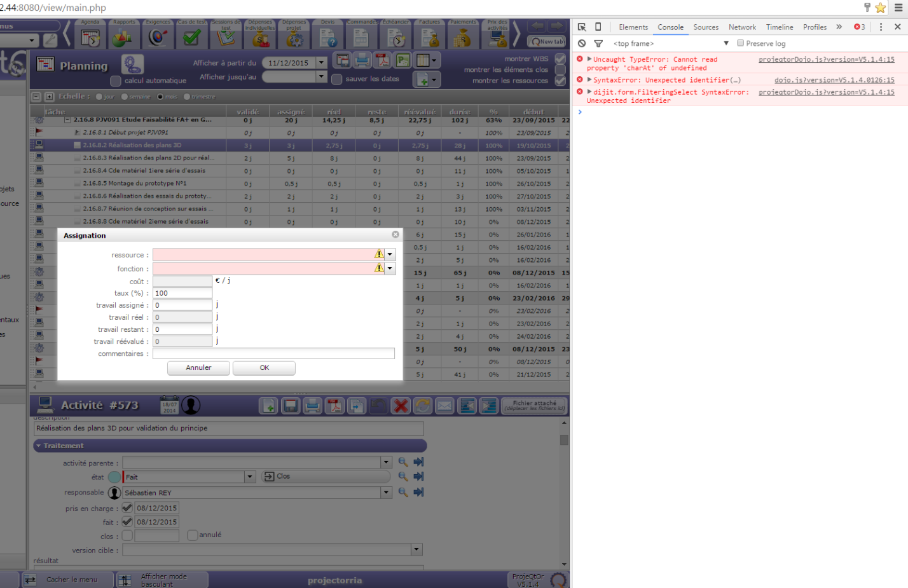
Task: Enable montrer les éléments clos
Action: click(x=560, y=69)
